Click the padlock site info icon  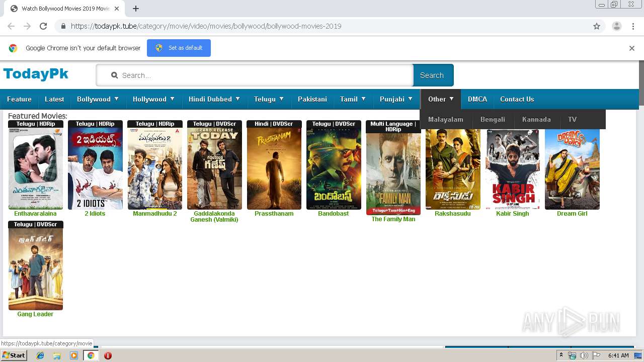(x=63, y=26)
